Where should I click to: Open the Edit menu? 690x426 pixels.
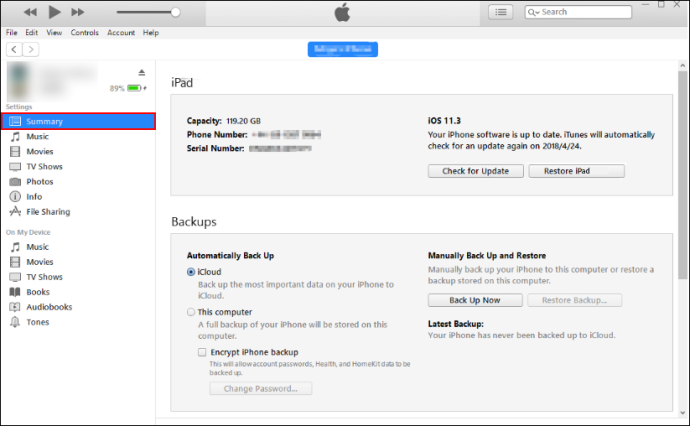(x=31, y=33)
